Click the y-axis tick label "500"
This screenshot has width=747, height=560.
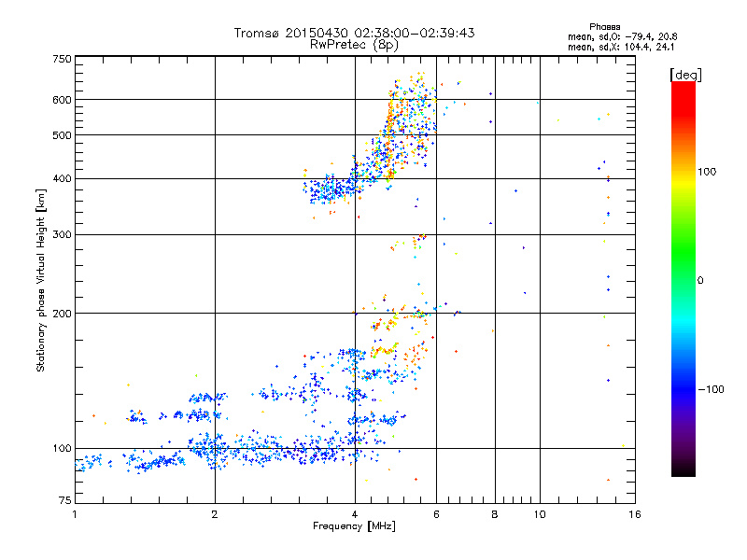pos(62,135)
